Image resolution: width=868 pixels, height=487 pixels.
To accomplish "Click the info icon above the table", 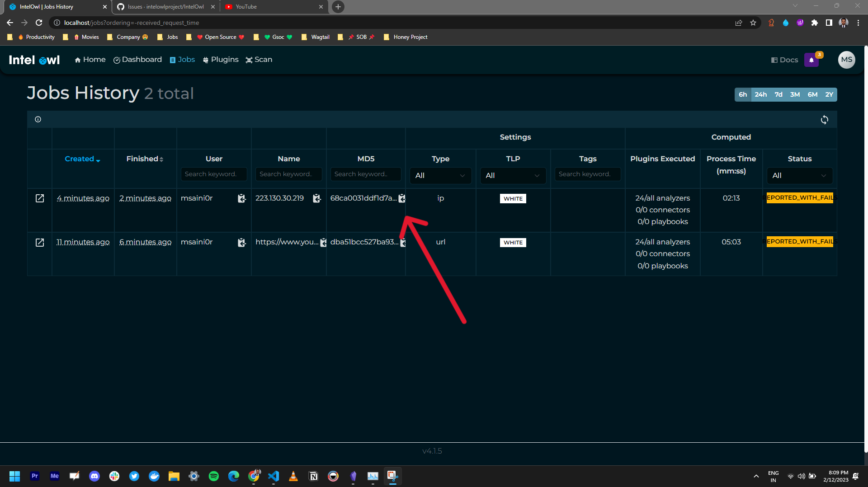I will pyautogui.click(x=38, y=119).
